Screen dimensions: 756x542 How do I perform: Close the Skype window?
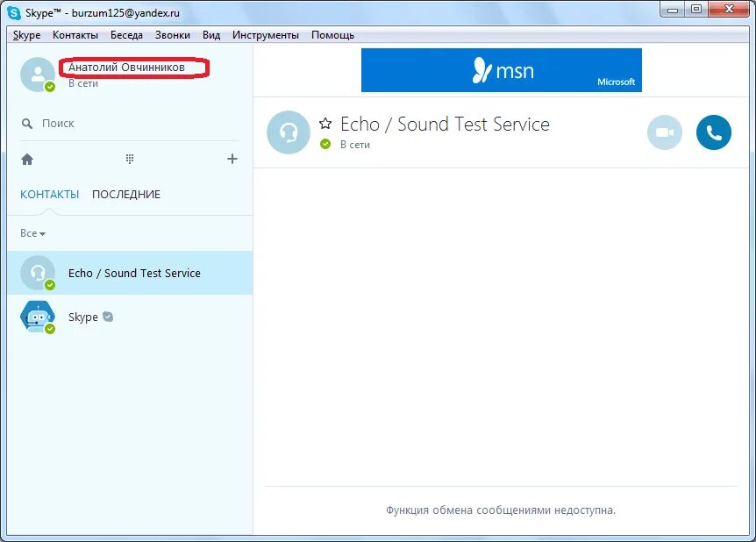pos(729,10)
